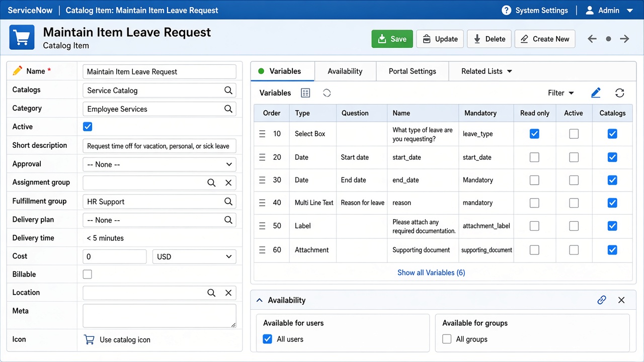Viewport: 644px width, 362px height.
Task: Click into the Meta text area
Action: pyautogui.click(x=159, y=316)
